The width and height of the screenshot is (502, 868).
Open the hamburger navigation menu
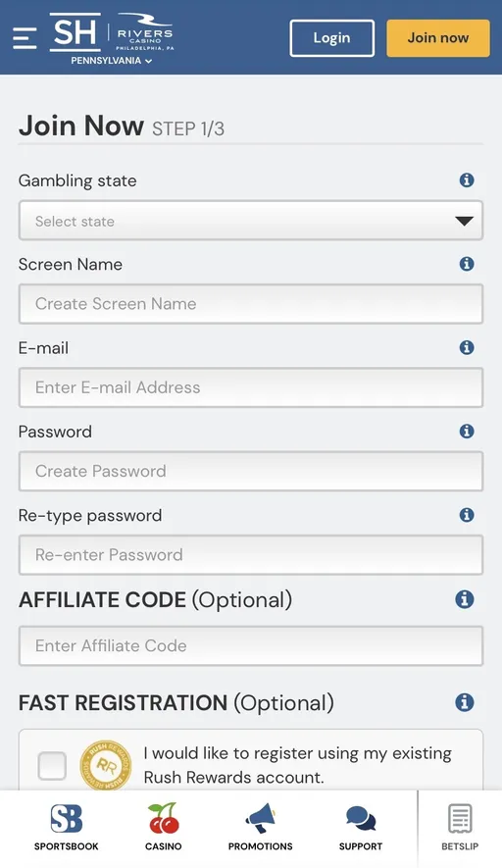25,37
